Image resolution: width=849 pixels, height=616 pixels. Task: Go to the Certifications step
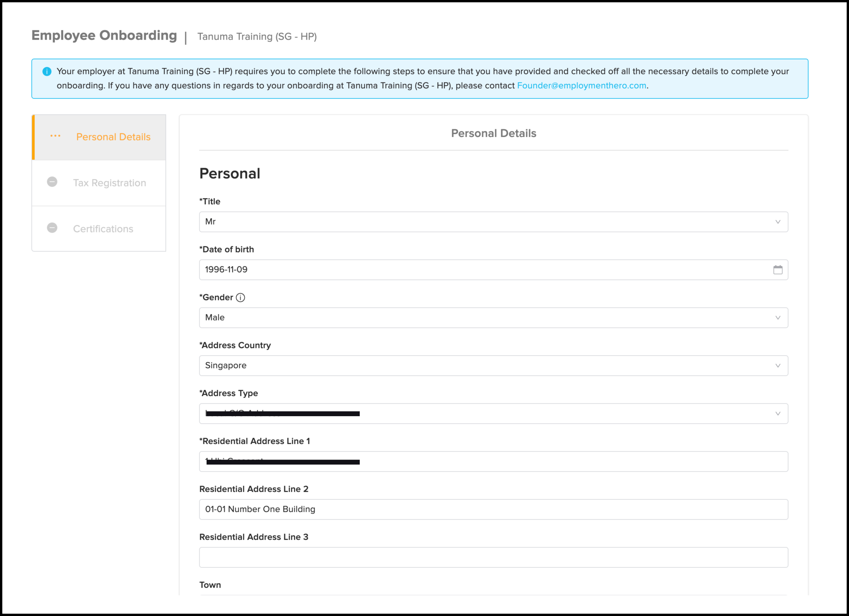click(103, 229)
